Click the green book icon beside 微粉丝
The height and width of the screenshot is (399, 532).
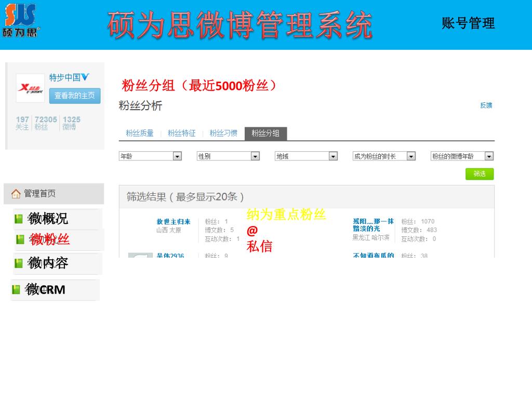20,239
